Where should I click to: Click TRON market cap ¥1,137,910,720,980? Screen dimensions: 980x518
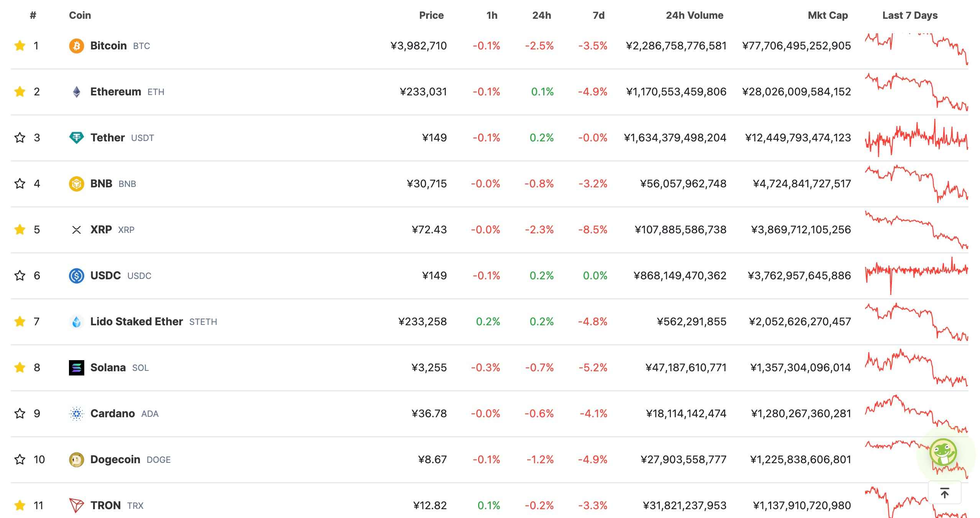pyautogui.click(x=802, y=506)
